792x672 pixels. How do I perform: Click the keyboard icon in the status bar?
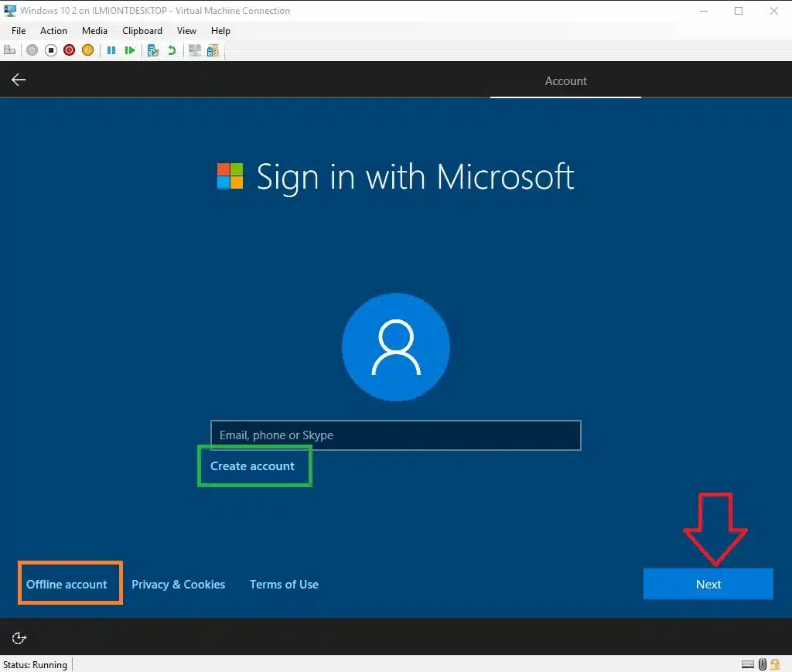point(748,664)
